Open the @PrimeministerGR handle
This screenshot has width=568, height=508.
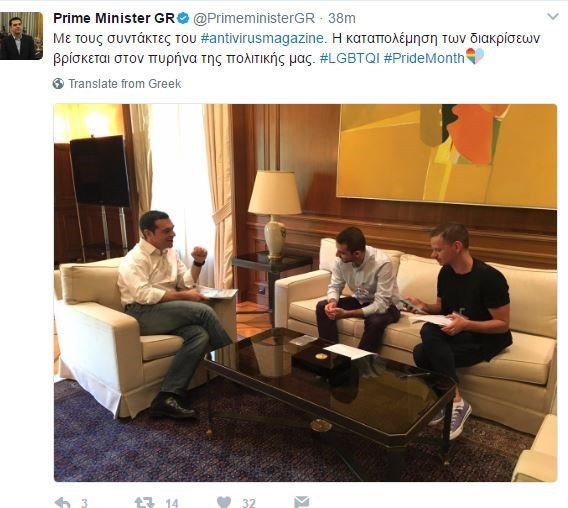click(x=254, y=18)
